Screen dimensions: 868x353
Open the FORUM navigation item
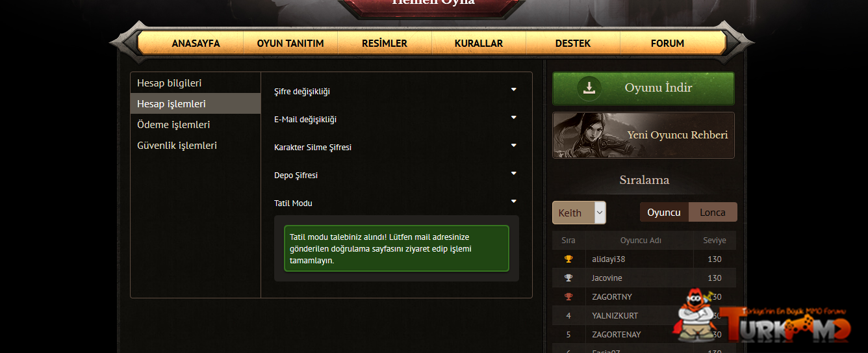(667, 44)
